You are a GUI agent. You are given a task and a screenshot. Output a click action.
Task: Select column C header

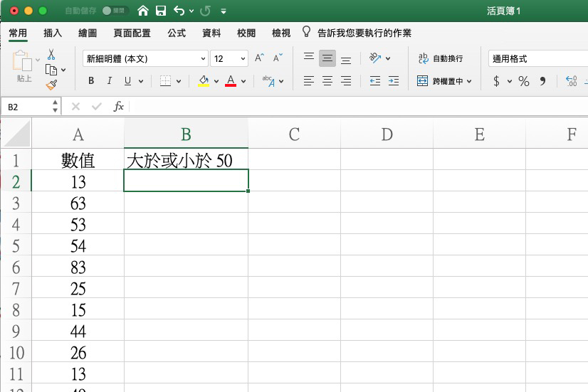pos(295,134)
